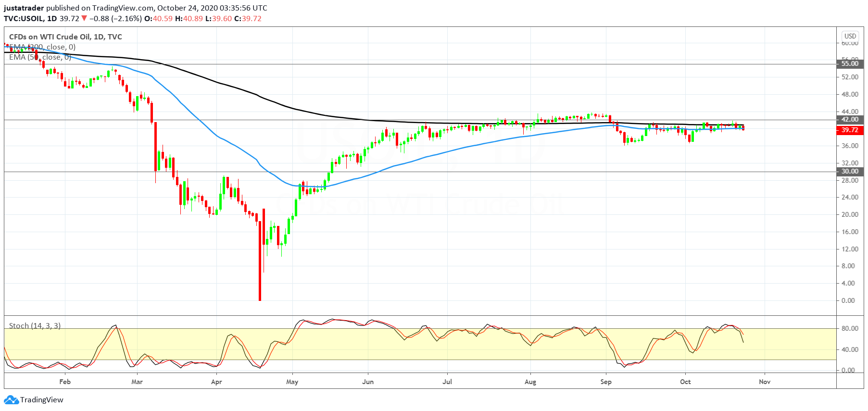868x411 pixels.
Task: Select the justatrader author name
Action: pos(24,8)
